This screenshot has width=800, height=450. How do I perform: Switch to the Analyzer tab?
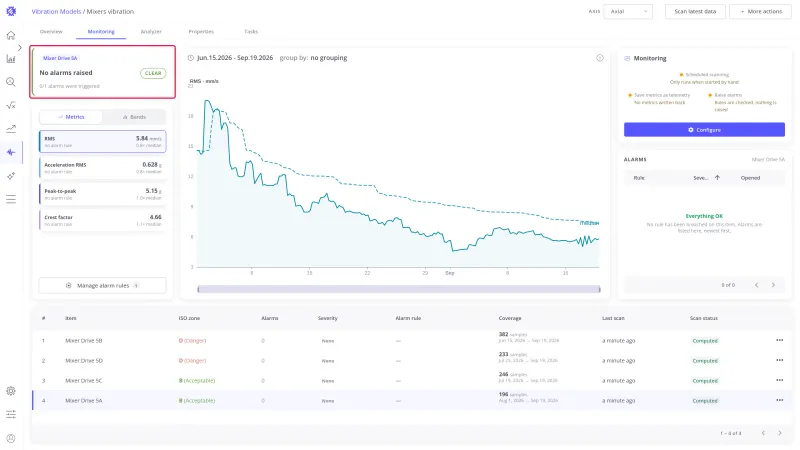coord(151,32)
